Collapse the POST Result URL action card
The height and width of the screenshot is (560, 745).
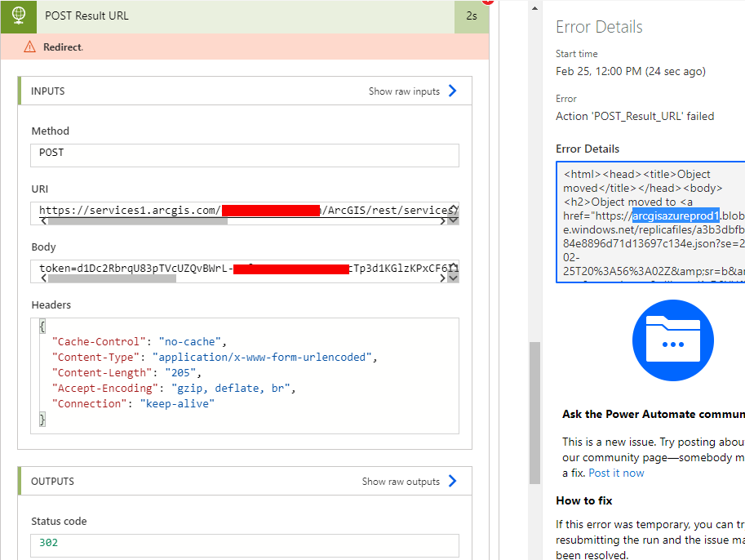pos(245,16)
